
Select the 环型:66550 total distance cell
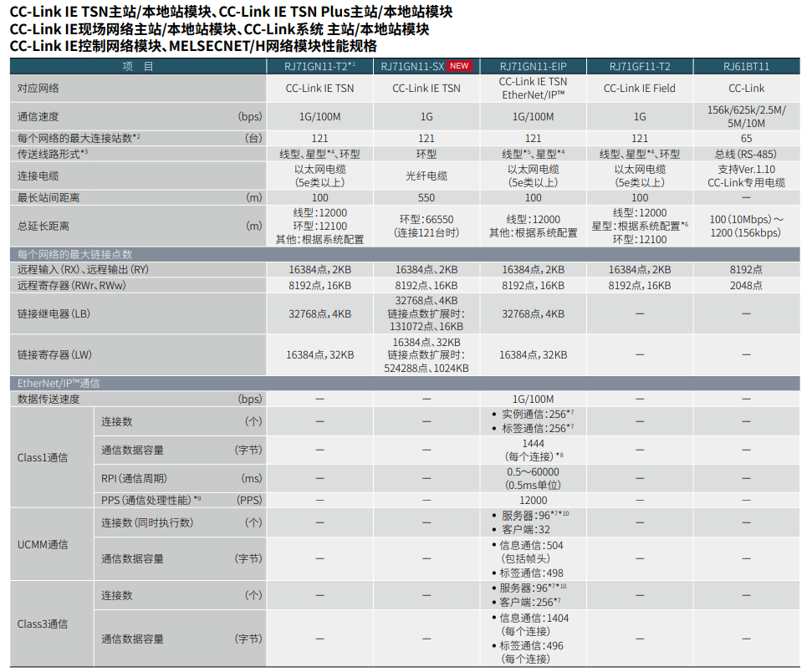click(x=426, y=227)
